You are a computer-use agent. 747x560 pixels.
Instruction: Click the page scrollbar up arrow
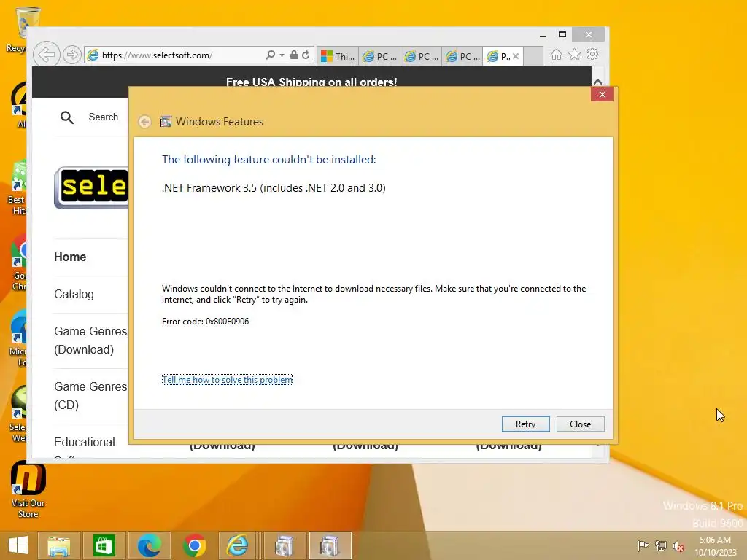(597, 82)
